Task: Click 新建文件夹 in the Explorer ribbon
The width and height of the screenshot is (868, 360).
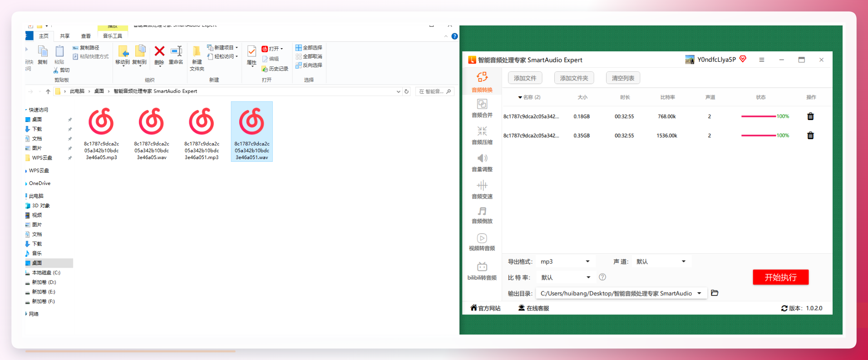Action: [x=197, y=59]
